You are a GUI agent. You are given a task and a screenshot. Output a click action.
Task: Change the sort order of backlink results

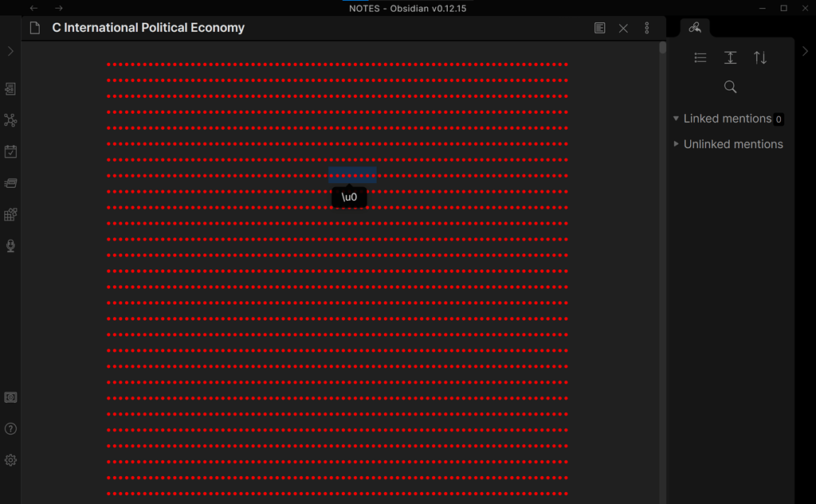pos(760,57)
